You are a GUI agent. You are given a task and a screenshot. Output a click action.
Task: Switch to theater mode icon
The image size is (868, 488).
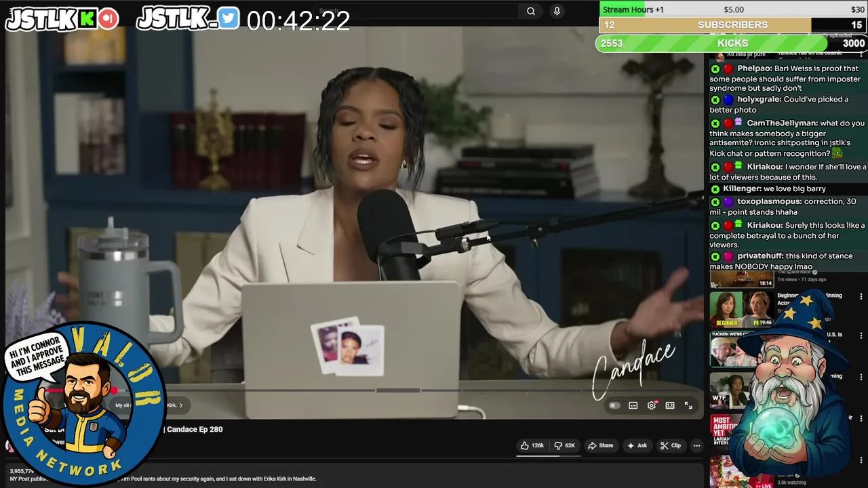tap(670, 405)
